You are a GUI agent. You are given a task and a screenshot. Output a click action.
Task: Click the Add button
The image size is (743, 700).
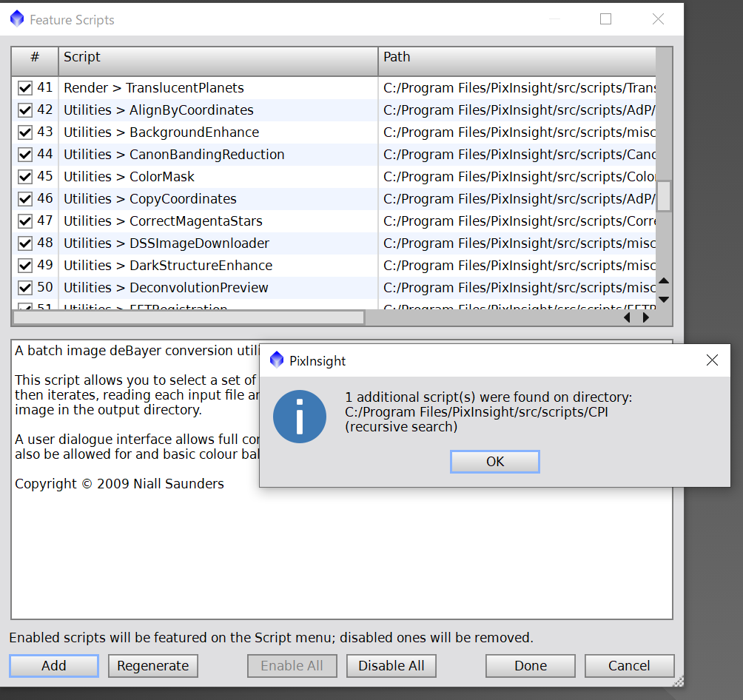[x=53, y=666]
